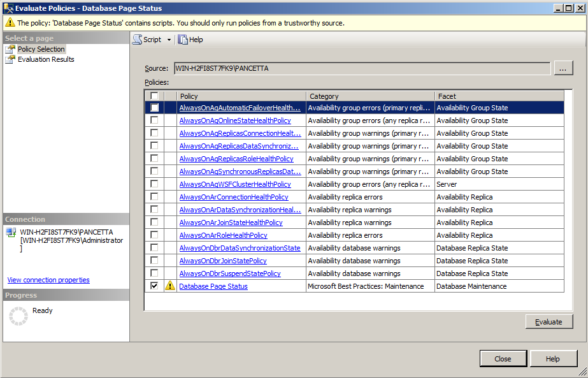This screenshot has height=378, width=588.
Task: Select the 'Server' facet cell
Action: [x=499, y=184]
